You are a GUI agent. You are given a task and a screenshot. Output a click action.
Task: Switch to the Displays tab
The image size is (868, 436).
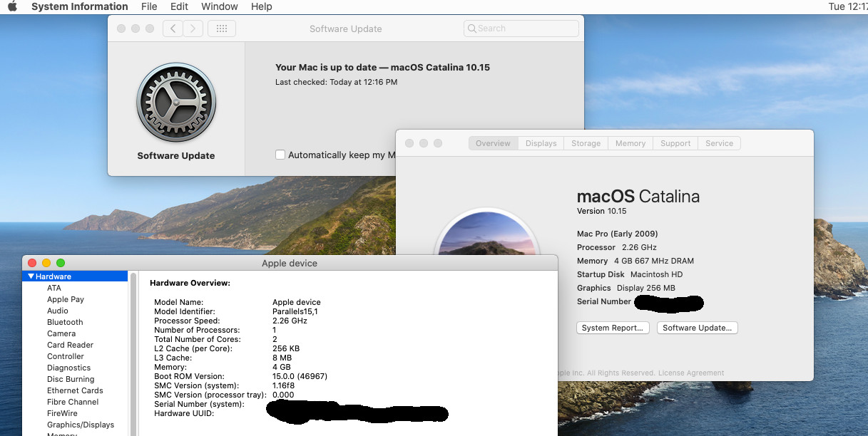pos(541,143)
